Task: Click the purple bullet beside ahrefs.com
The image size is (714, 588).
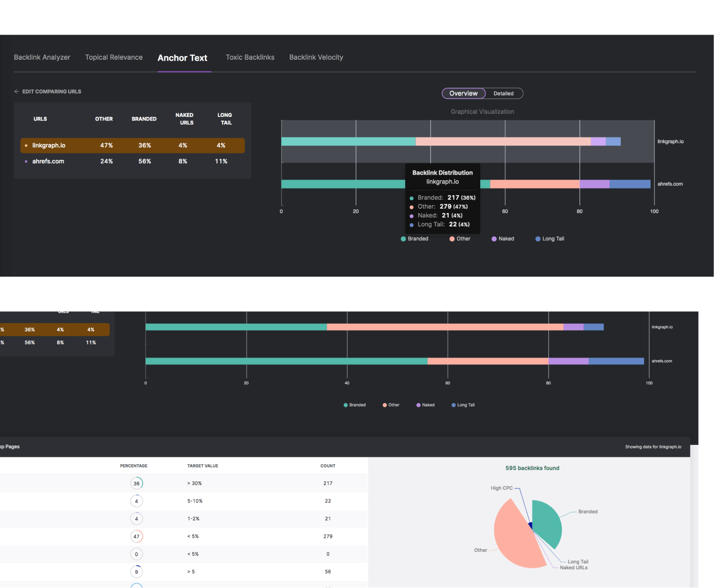Action: (x=26, y=161)
